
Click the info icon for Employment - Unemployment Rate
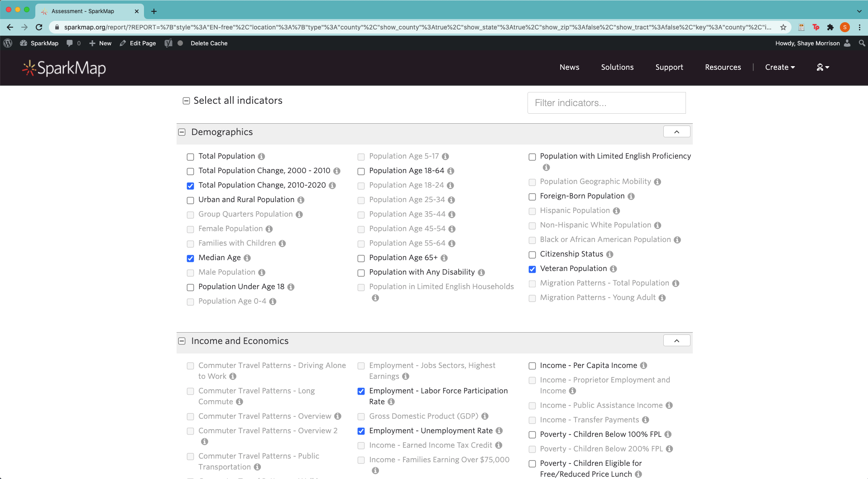tap(499, 431)
